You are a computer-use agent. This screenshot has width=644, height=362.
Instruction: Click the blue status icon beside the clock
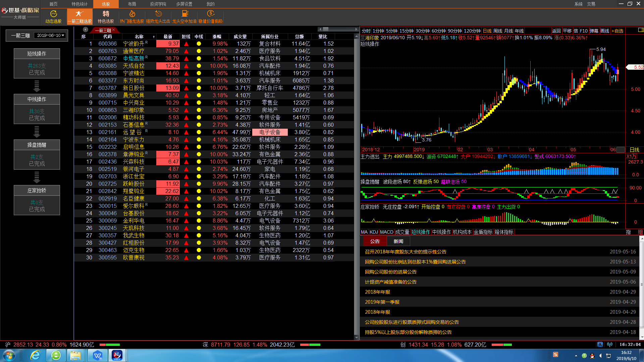tap(600, 345)
